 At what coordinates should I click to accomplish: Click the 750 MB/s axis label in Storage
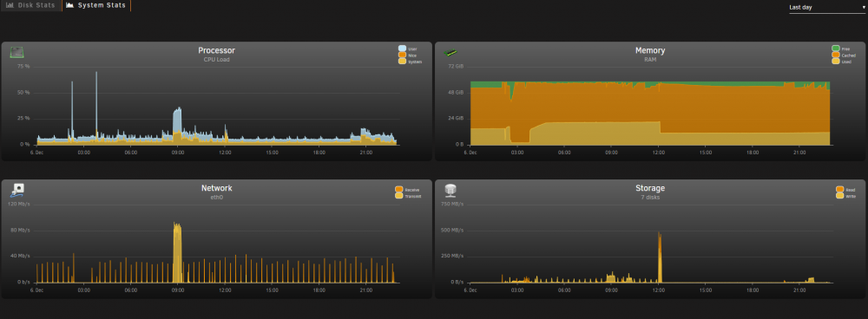[x=453, y=204]
